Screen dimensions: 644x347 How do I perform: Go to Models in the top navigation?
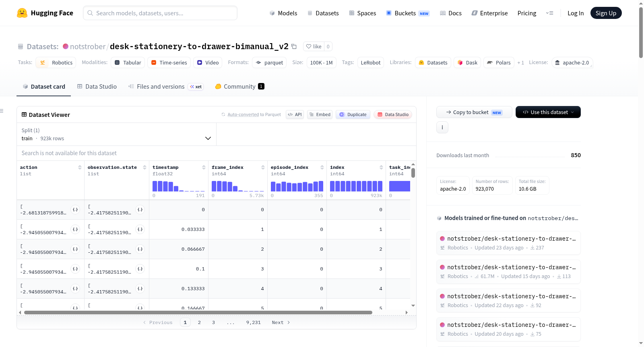click(283, 13)
